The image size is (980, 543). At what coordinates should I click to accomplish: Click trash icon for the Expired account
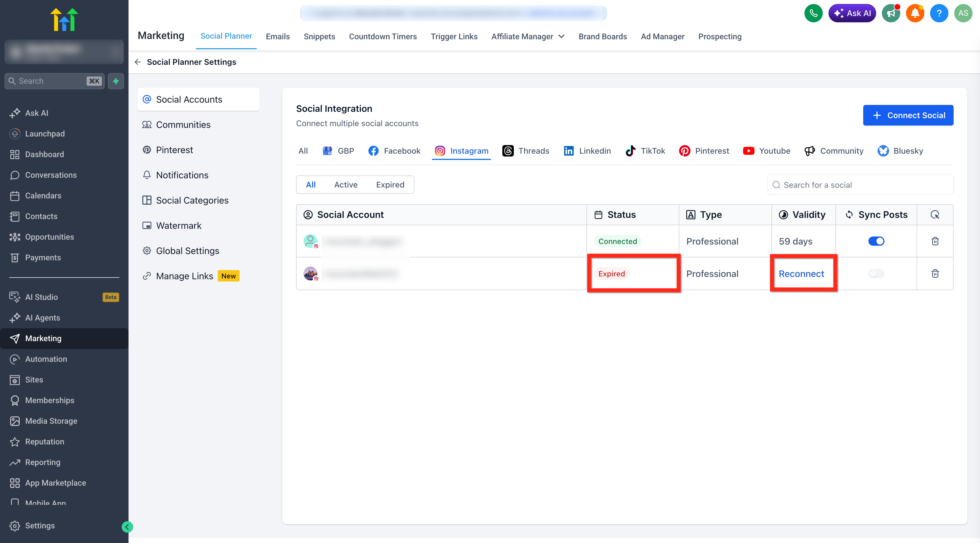[935, 274]
